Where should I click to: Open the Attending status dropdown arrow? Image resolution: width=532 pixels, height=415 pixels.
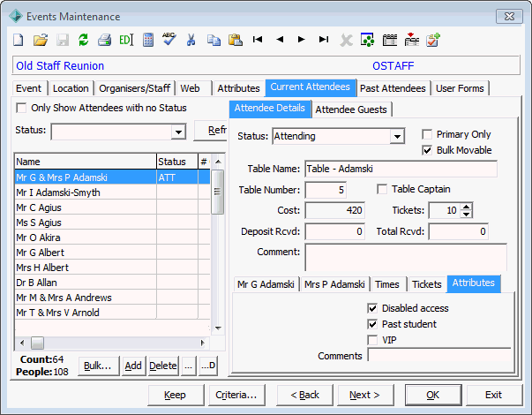click(x=397, y=137)
